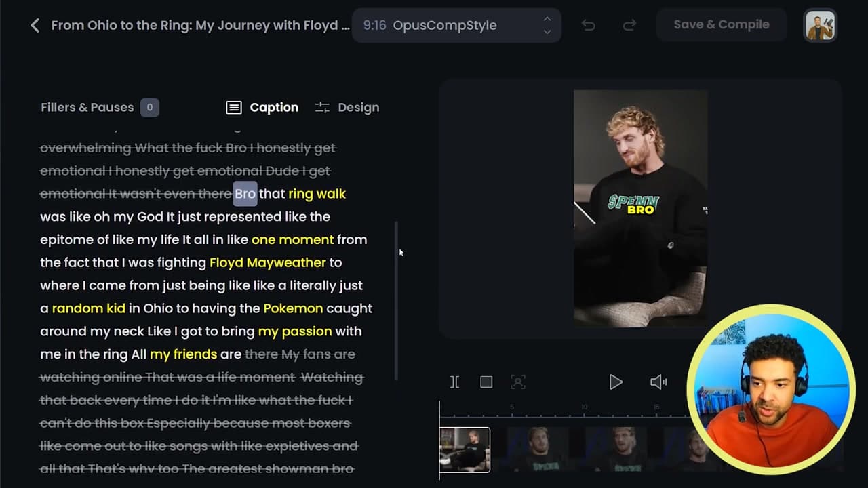Select the highlighted word "Pokemon"
The width and height of the screenshot is (868, 488).
click(293, 308)
